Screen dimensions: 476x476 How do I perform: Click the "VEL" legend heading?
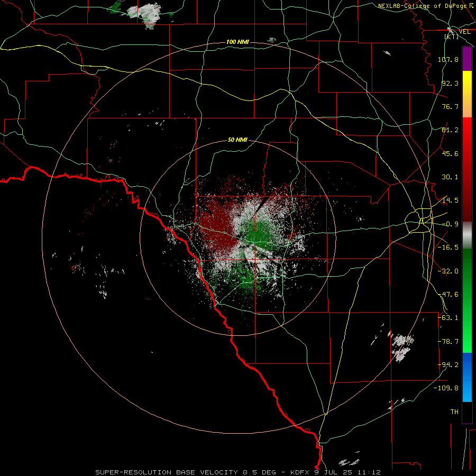tap(464, 32)
